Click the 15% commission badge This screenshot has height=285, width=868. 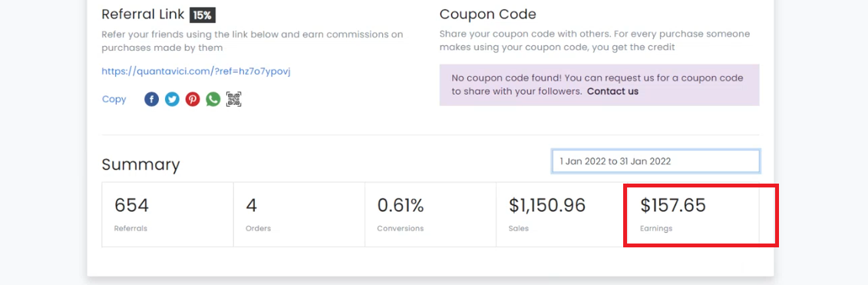pos(202,15)
